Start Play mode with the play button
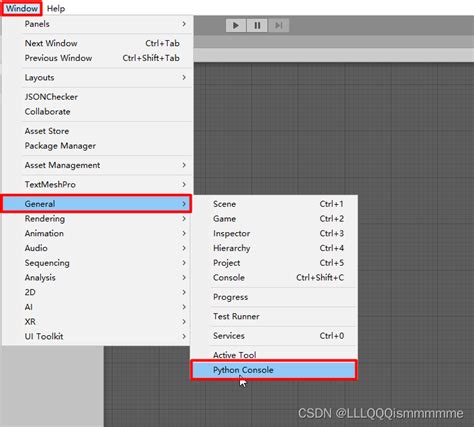 (236, 25)
